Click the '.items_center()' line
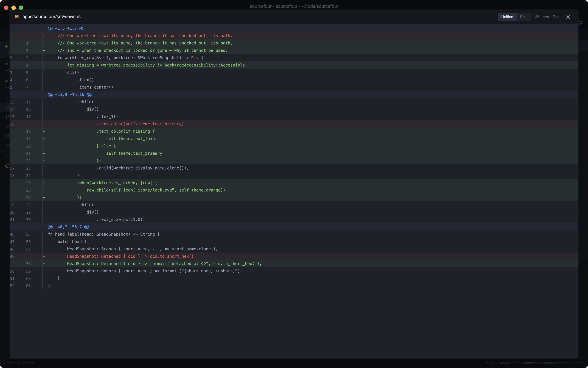Viewport: 588px width, 368px height. tap(294, 87)
